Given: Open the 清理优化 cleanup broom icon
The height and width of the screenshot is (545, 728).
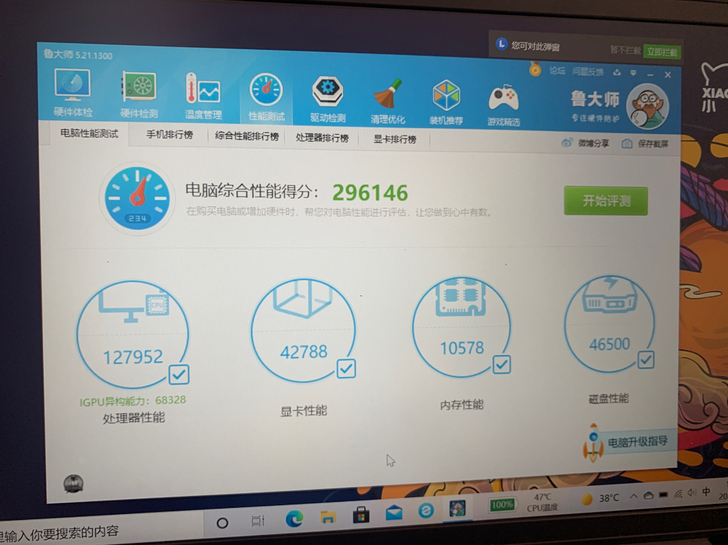Looking at the screenshot, I should [388, 101].
